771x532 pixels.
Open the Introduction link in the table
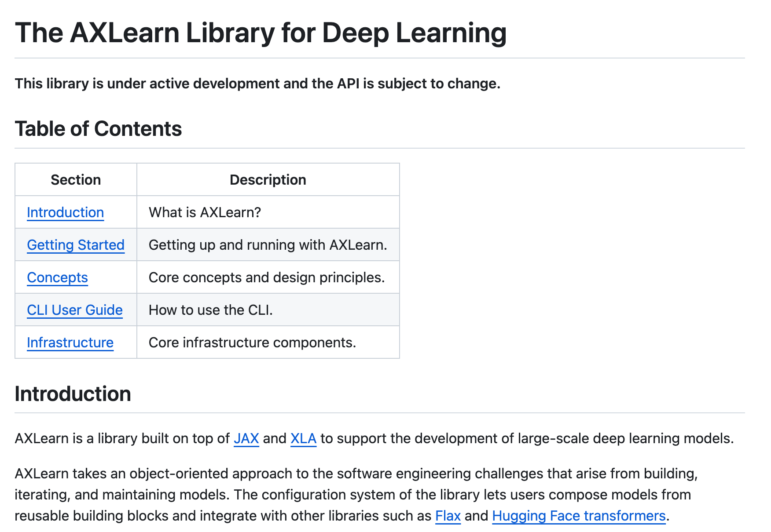[x=65, y=212]
